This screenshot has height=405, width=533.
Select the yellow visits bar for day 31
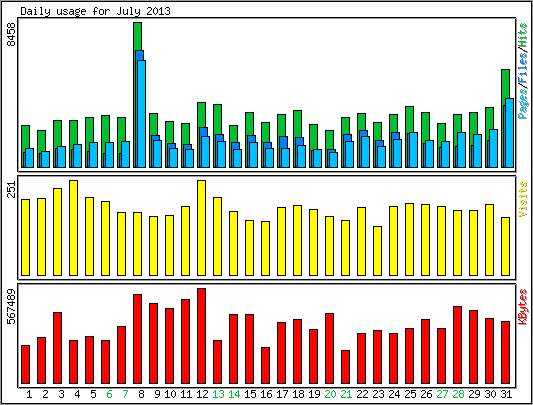(x=505, y=247)
